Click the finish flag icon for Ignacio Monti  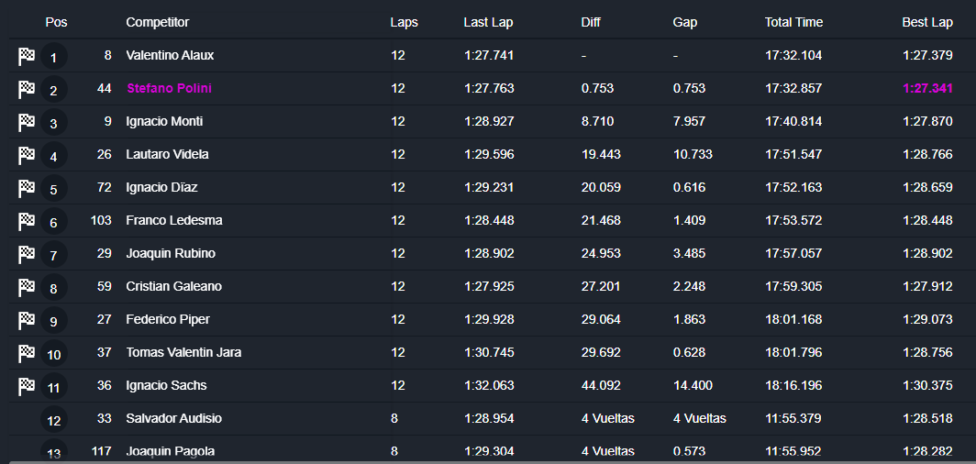point(26,123)
